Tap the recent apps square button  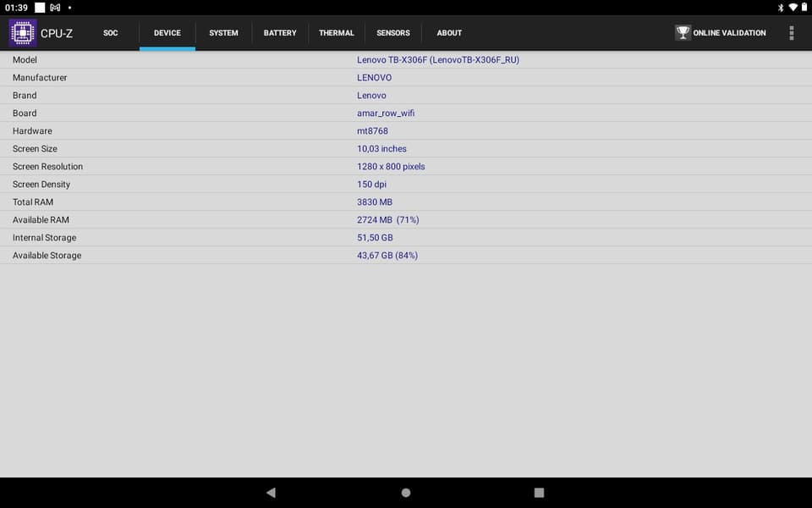(539, 493)
